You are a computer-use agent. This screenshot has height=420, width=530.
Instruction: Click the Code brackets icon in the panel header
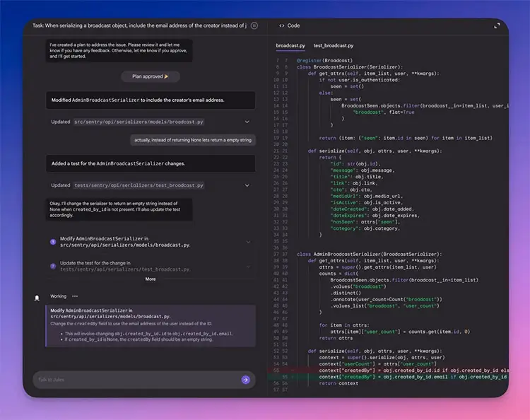point(281,25)
